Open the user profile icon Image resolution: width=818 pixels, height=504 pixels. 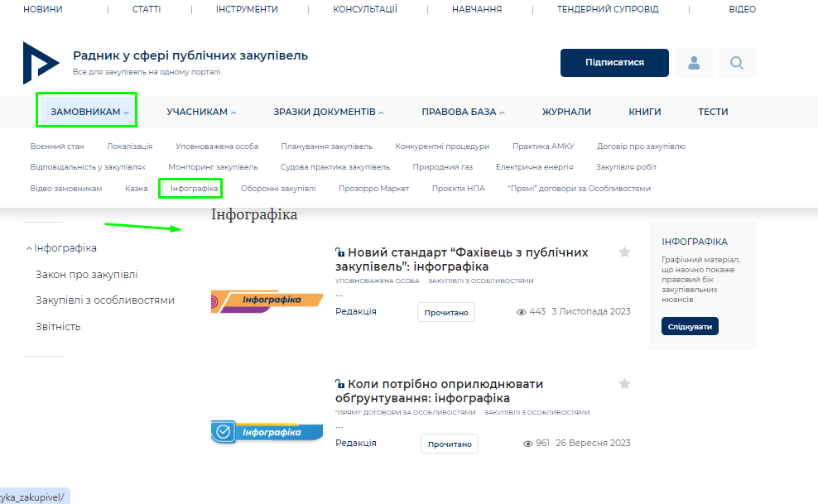pyautogui.click(x=694, y=63)
